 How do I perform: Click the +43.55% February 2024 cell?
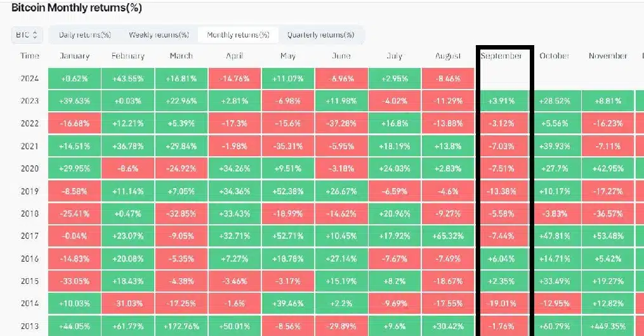(x=128, y=79)
